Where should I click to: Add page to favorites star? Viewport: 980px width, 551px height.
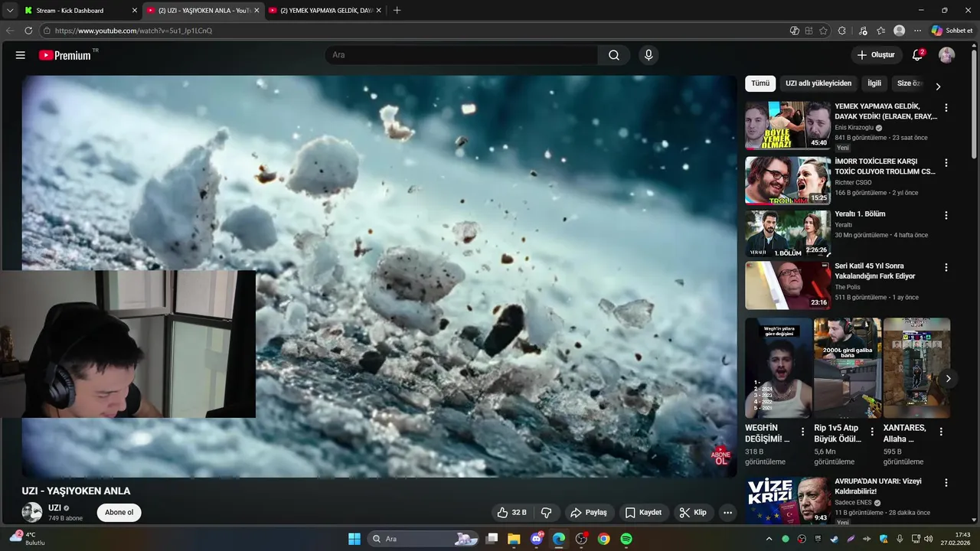click(x=823, y=31)
